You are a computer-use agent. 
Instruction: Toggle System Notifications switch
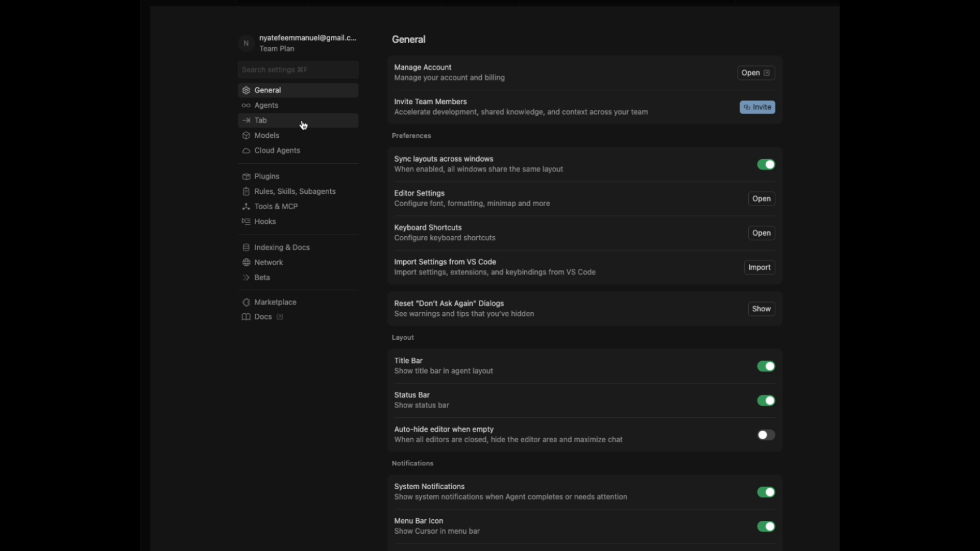tap(766, 492)
